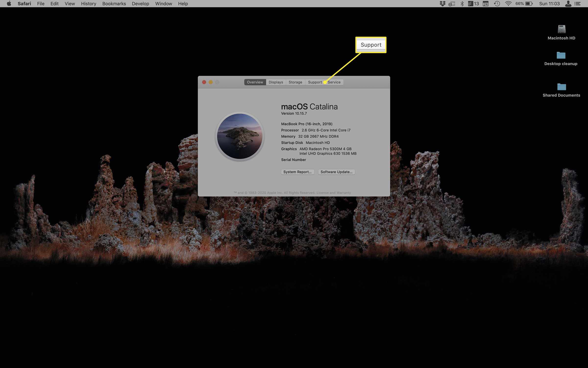Screen dimensions: 588x368
Task: Click the calendar 24 menu bar icon
Action: click(x=486, y=4)
